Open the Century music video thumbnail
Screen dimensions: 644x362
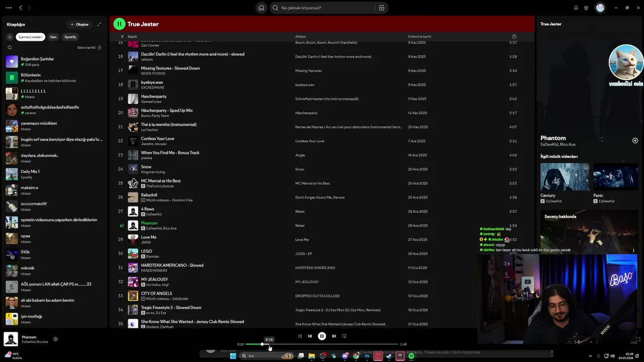565,176
